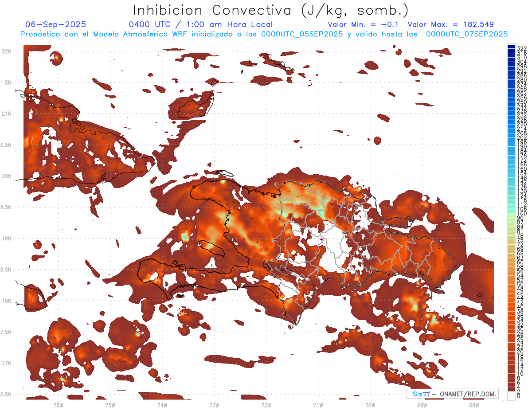This screenshot has height=411, width=532.
Task: Click the '75W' longitude label
Action: (x=110, y=405)
